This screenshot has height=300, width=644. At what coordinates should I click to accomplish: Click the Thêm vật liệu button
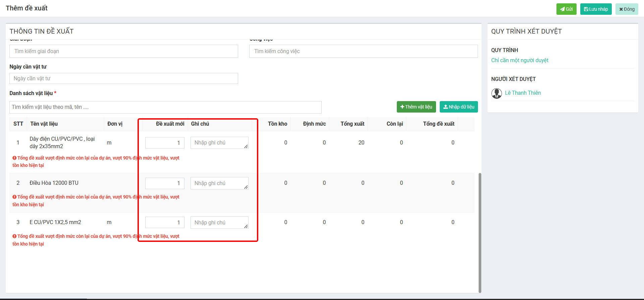pyautogui.click(x=416, y=107)
